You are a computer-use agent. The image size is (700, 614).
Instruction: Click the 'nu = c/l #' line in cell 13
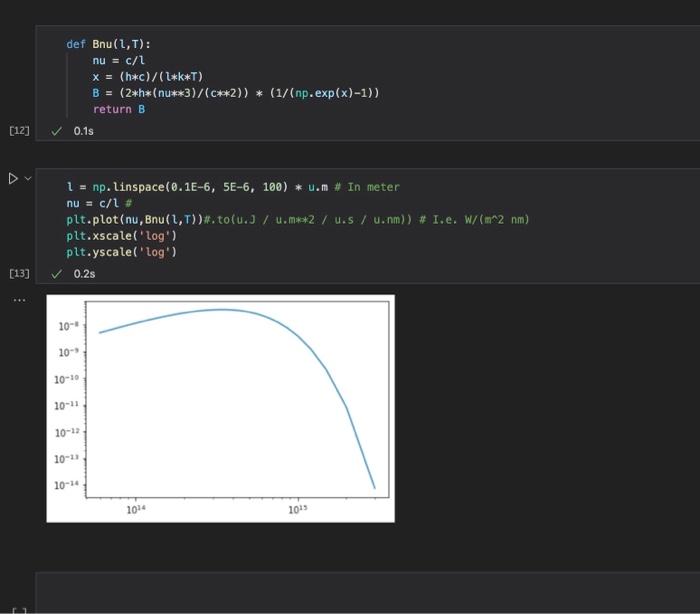pos(99,203)
